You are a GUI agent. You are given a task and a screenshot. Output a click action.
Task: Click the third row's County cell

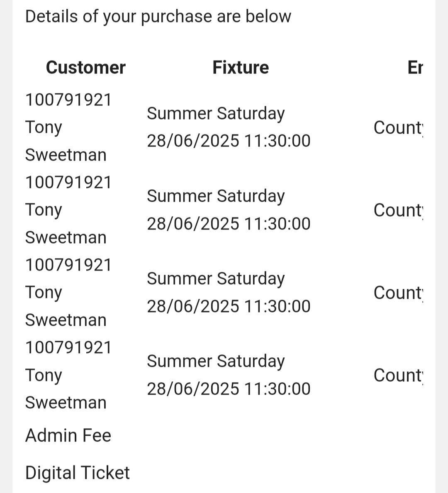pyautogui.click(x=398, y=293)
